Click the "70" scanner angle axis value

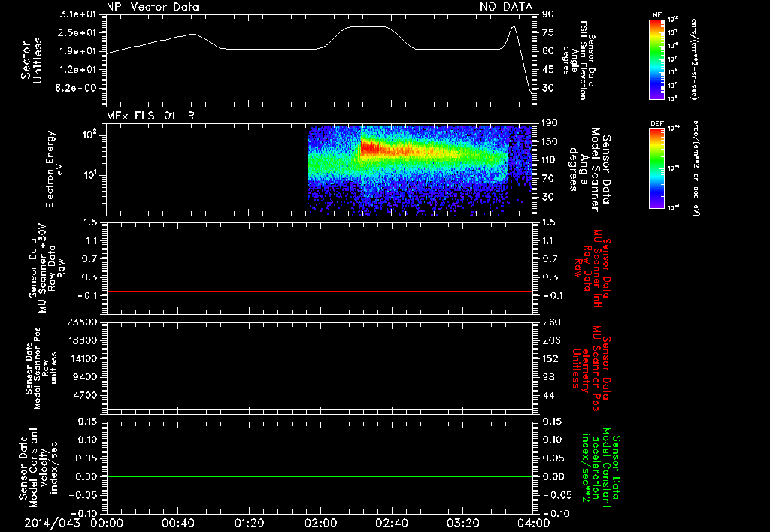[x=548, y=179]
